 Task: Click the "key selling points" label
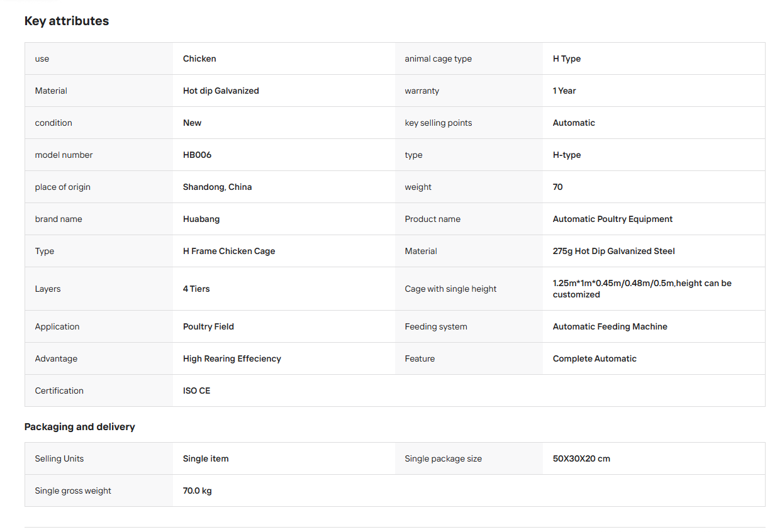438,123
